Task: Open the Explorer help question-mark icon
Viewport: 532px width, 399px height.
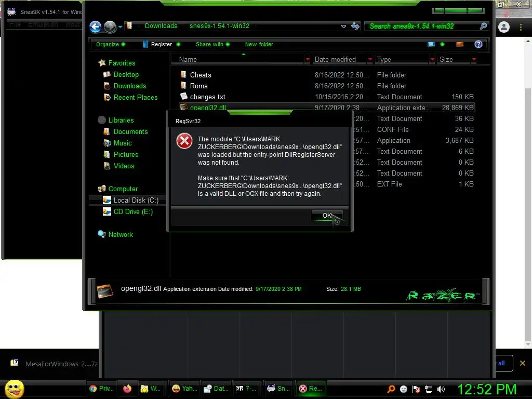Action: [x=478, y=44]
